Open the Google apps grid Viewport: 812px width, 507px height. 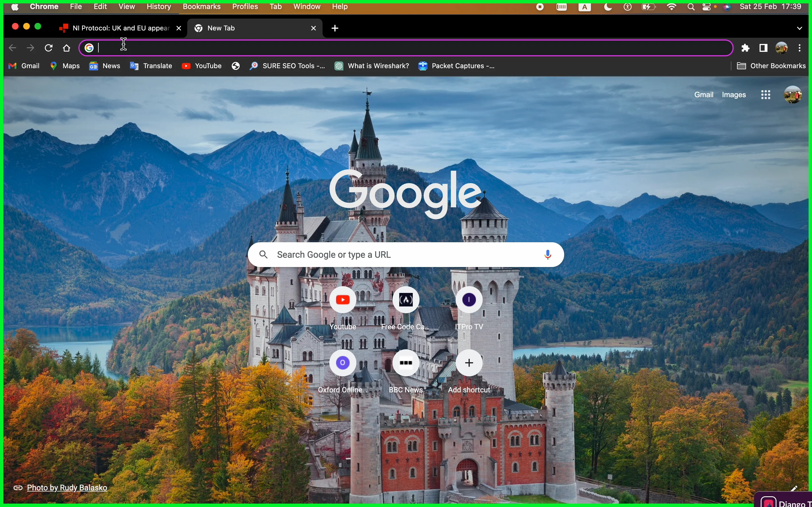point(766,95)
